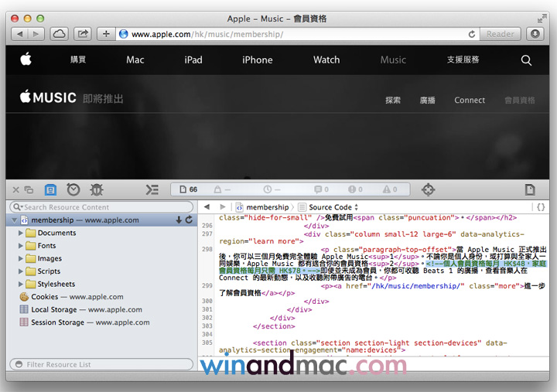The width and height of the screenshot is (557, 392).
Task: Click the search magnifier on Apple navigation
Action: click(526, 60)
